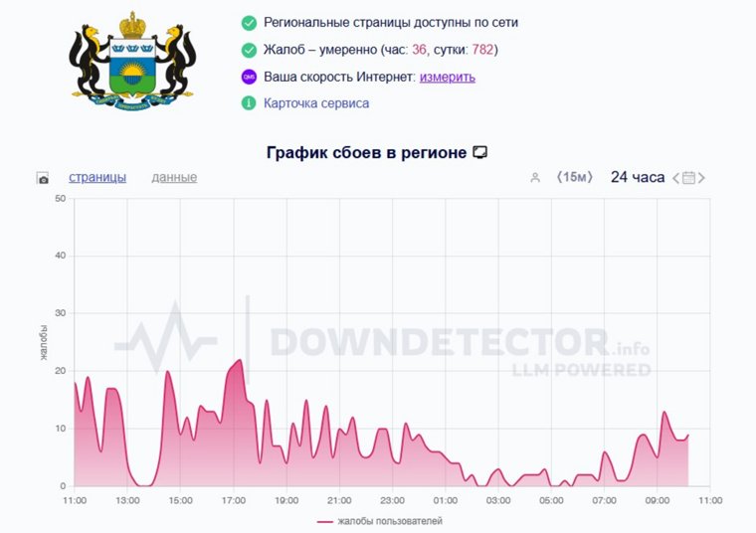Screen dimensions: 756x533
Task: Click the 50 y-axis label
Action: point(61,199)
